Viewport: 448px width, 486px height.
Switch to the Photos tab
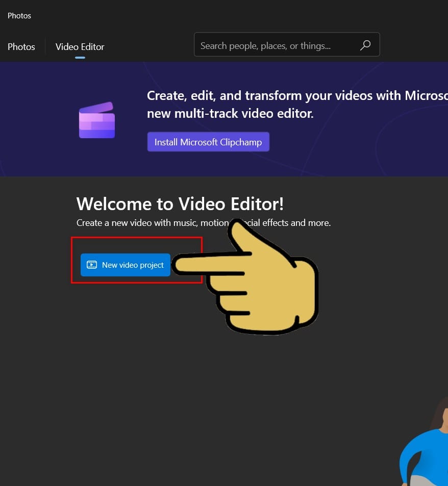coord(21,47)
